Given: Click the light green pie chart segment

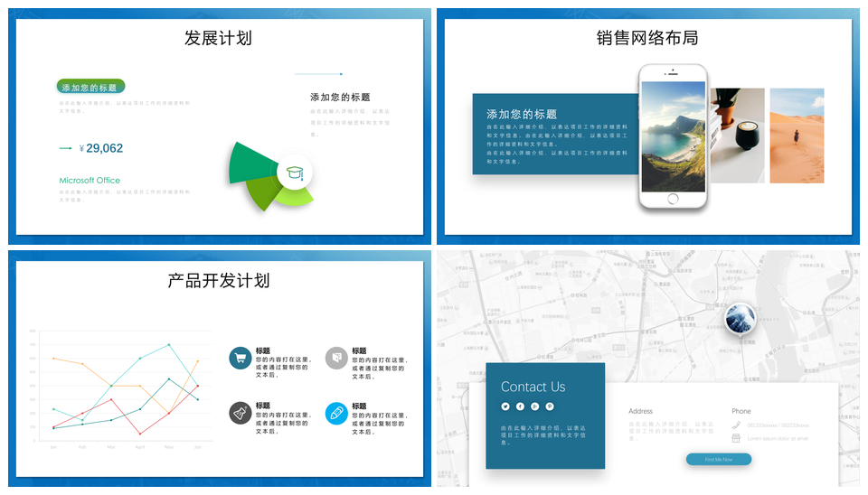Looking at the screenshot, I should tap(295, 197).
